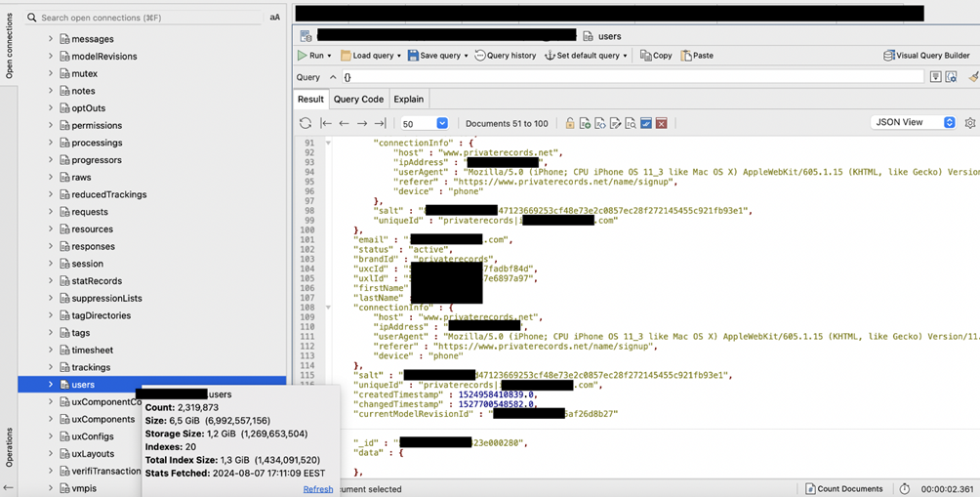Switch to the Explain tab
The height and width of the screenshot is (497, 980).
[x=408, y=99]
